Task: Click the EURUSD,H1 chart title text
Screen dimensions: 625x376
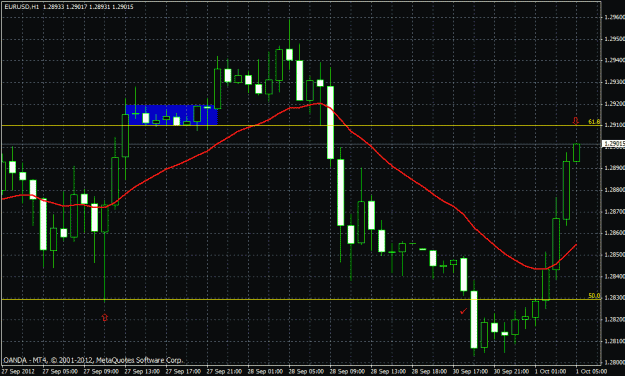Action: [x=22, y=7]
